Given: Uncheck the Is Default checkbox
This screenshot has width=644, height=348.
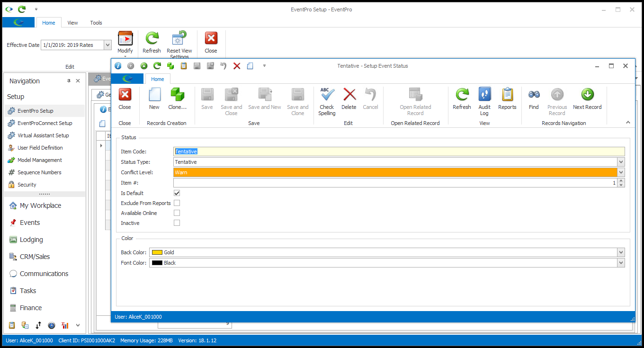Looking at the screenshot, I should [x=177, y=193].
